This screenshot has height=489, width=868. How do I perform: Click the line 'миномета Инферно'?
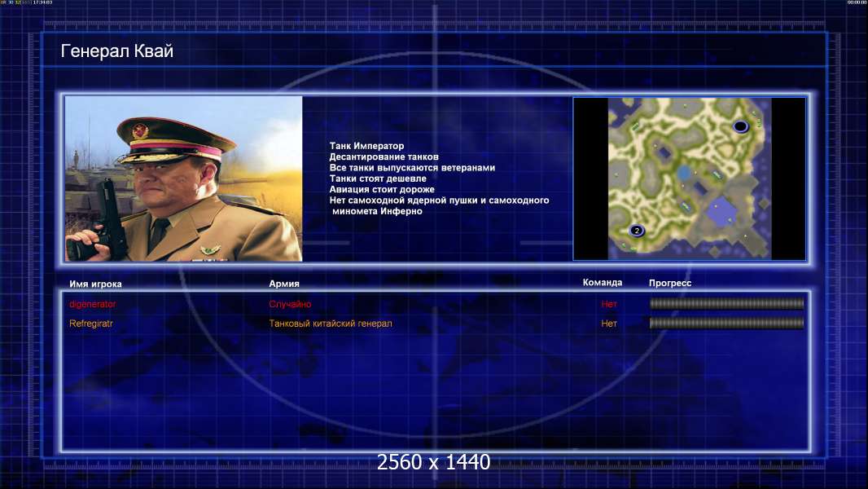click(377, 211)
